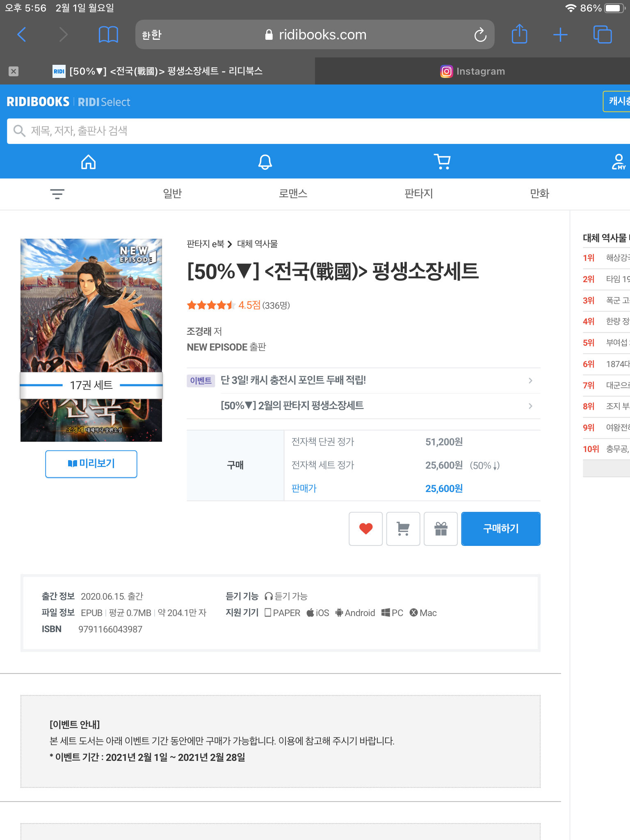Send this book set as gift

click(441, 529)
